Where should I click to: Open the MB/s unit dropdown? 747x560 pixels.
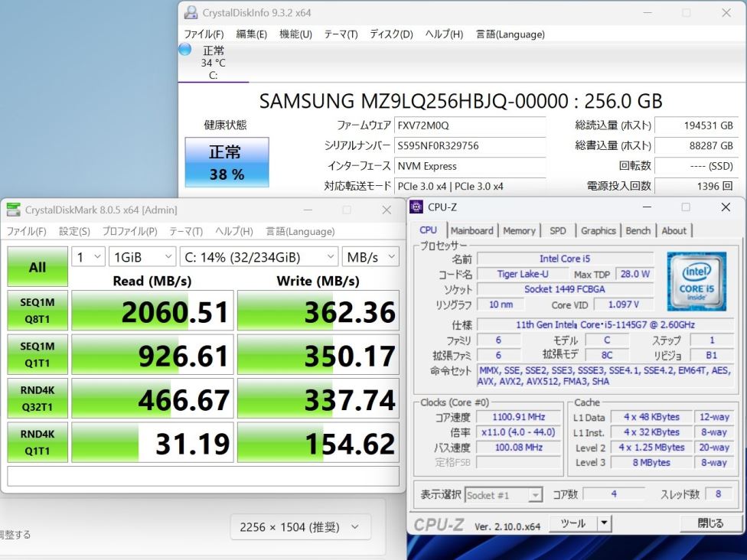pyautogui.click(x=370, y=257)
